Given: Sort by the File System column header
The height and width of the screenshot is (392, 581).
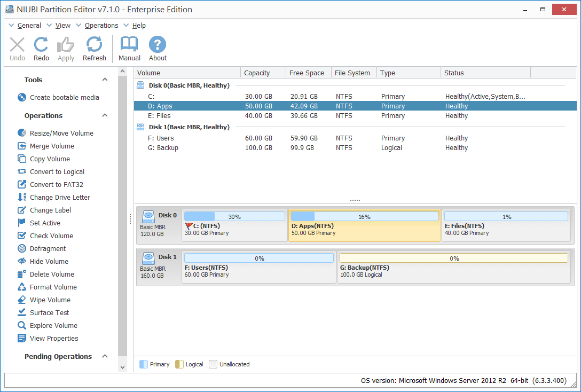Looking at the screenshot, I should pos(354,73).
